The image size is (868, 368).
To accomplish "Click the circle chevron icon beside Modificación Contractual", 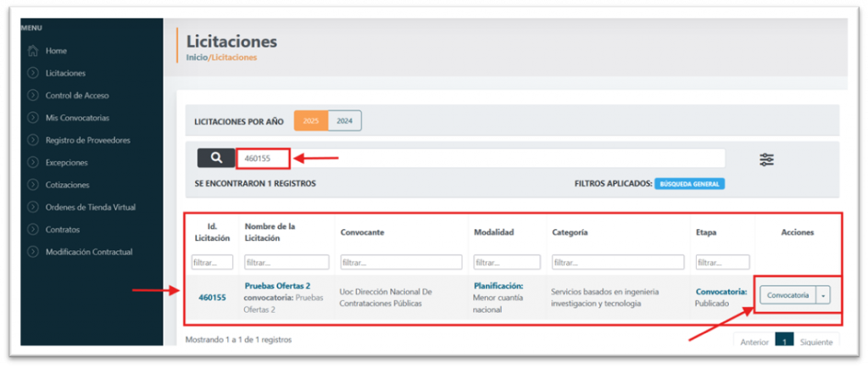I will tap(33, 252).
